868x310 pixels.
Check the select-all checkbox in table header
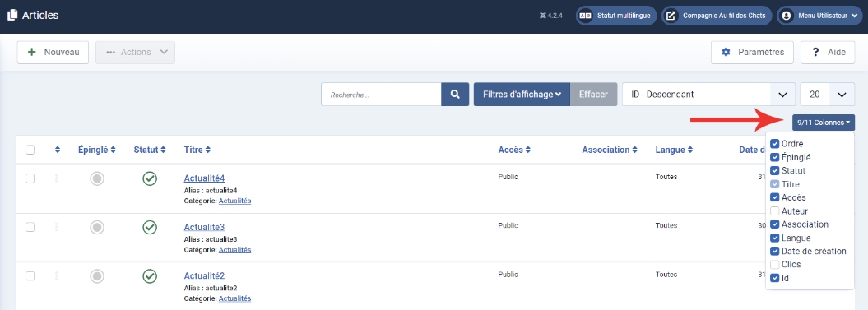click(30, 150)
